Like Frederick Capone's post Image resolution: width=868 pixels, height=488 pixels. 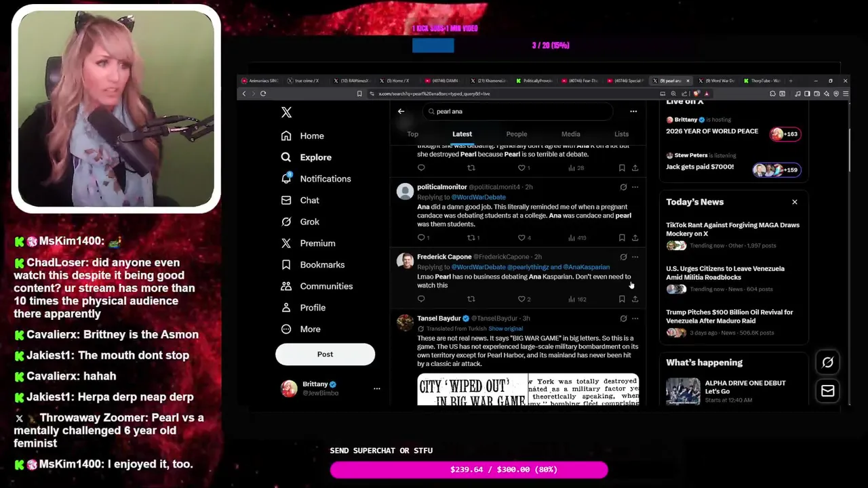pos(521,299)
